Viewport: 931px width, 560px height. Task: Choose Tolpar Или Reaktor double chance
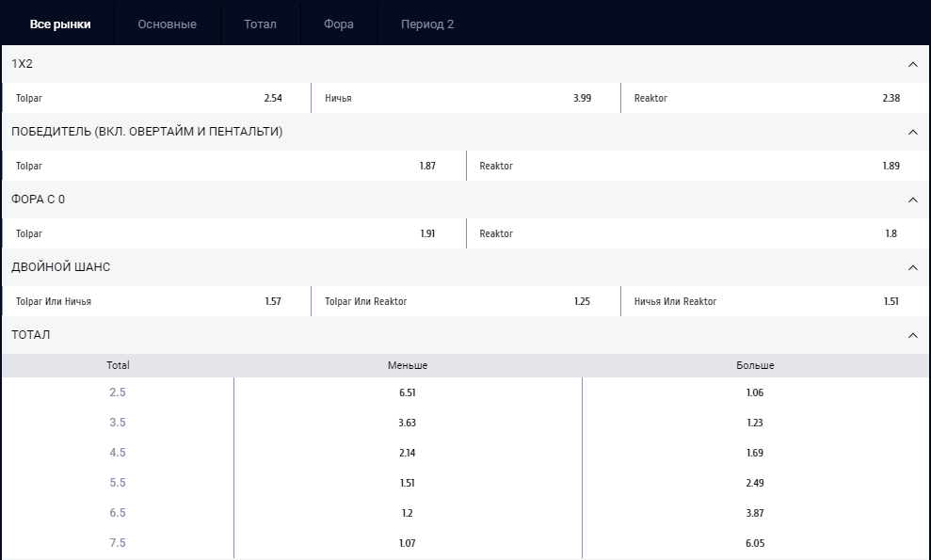pos(465,301)
